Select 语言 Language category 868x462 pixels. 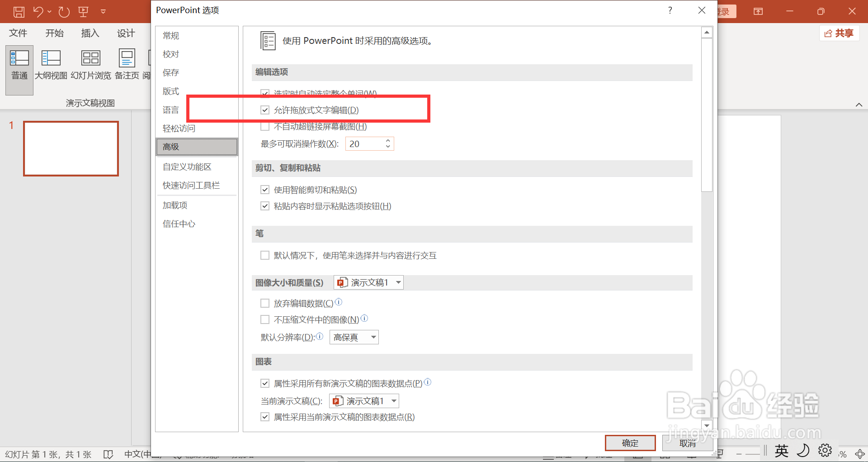(x=197, y=110)
